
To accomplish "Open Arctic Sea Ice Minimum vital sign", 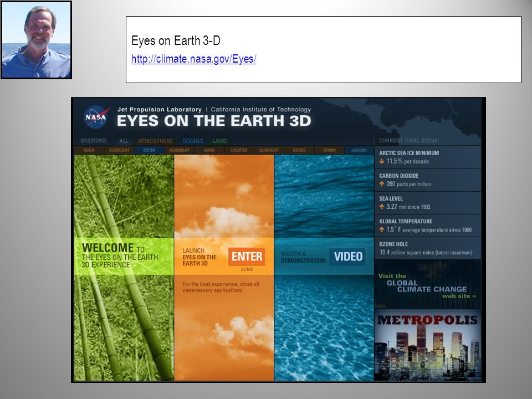I will (x=427, y=157).
